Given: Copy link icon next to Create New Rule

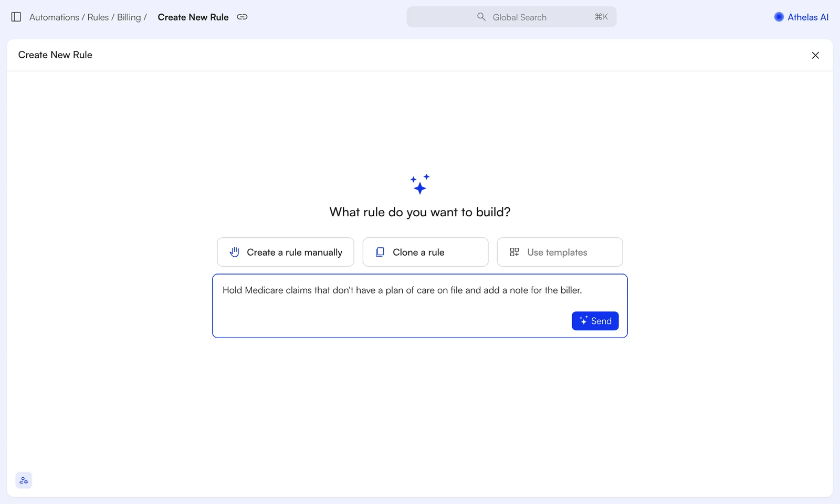Looking at the screenshot, I should pyautogui.click(x=242, y=17).
